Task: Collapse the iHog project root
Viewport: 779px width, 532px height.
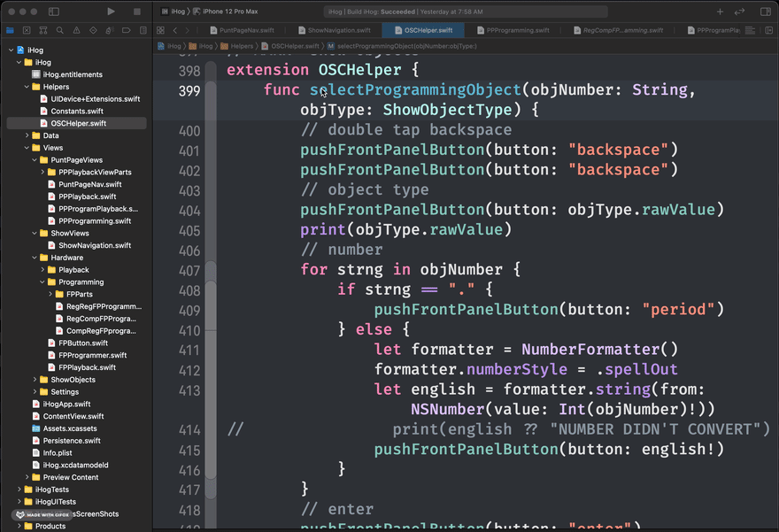Action: click(x=11, y=50)
